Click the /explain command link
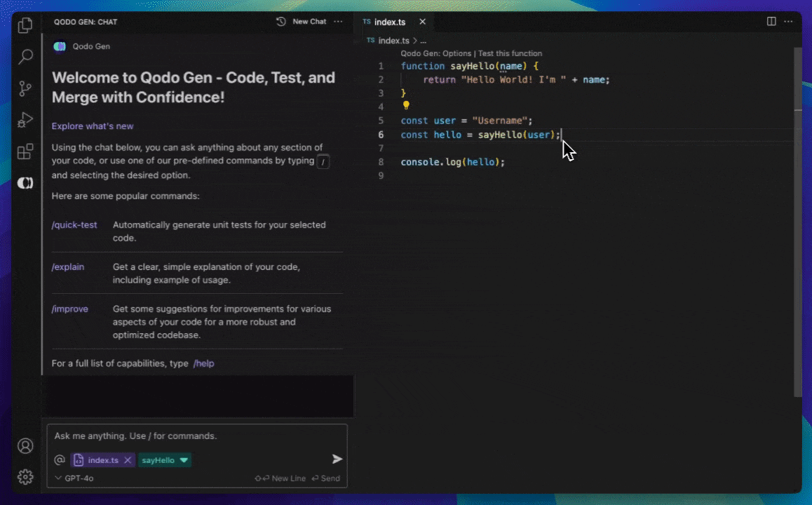Viewport: 812px width, 505px height. tap(67, 267)
